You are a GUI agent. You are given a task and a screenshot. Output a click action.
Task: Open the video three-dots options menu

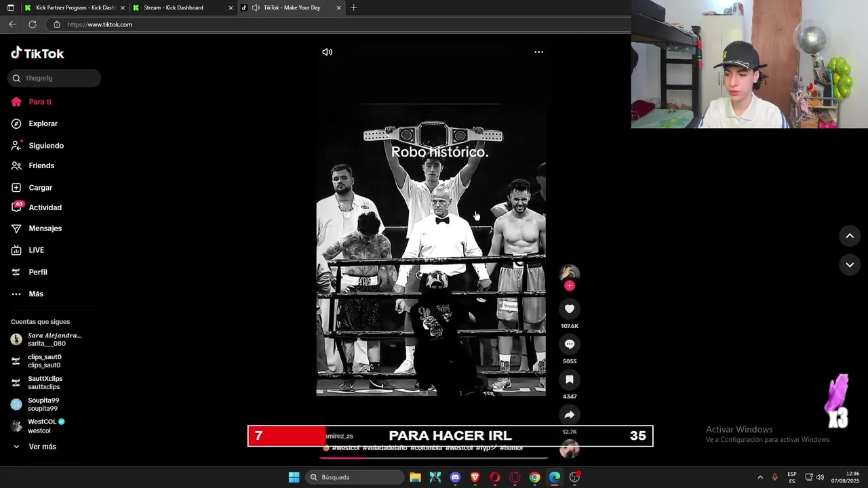coord(538,52)
